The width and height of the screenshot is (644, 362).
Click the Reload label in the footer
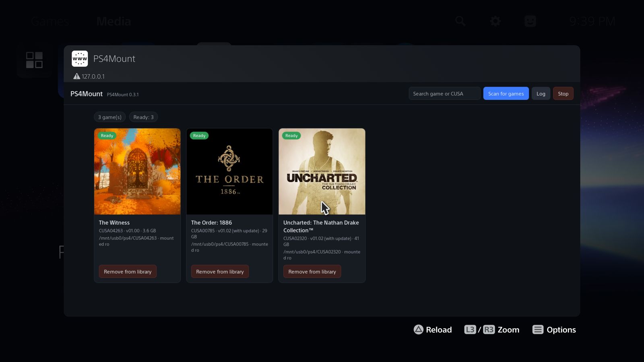[439, 330]
